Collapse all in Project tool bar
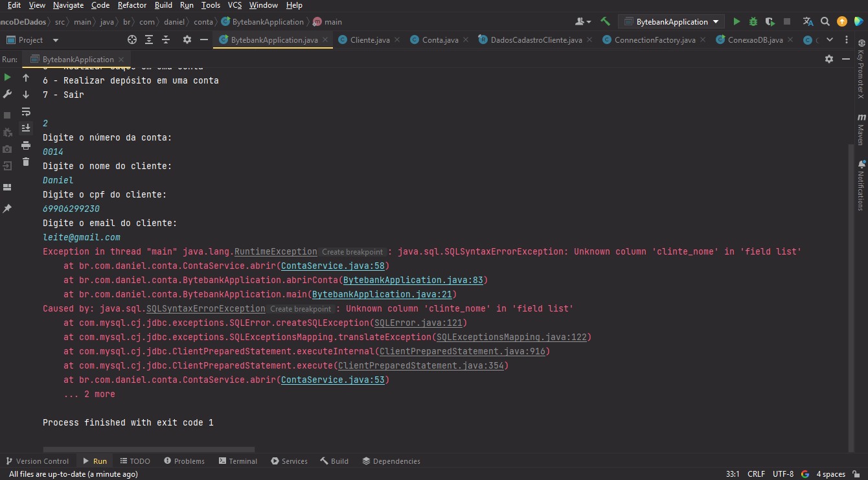Viewport: 868px width, 480px height. 166,40
